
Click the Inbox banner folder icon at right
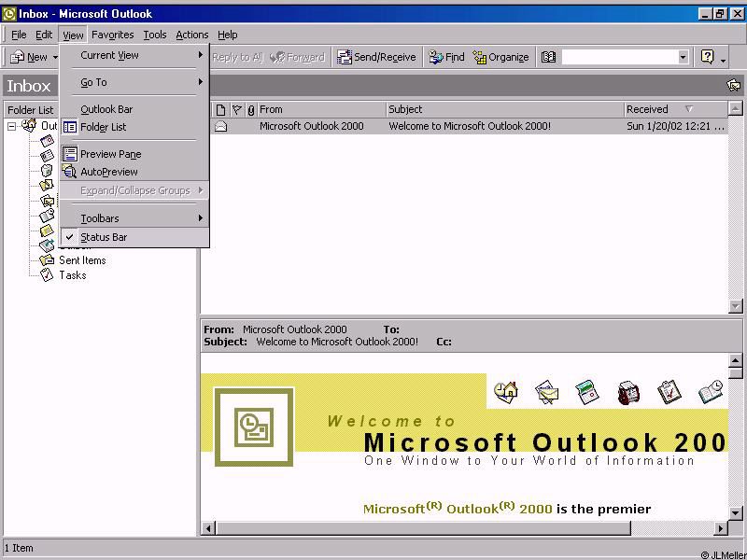tap(734, 86)
